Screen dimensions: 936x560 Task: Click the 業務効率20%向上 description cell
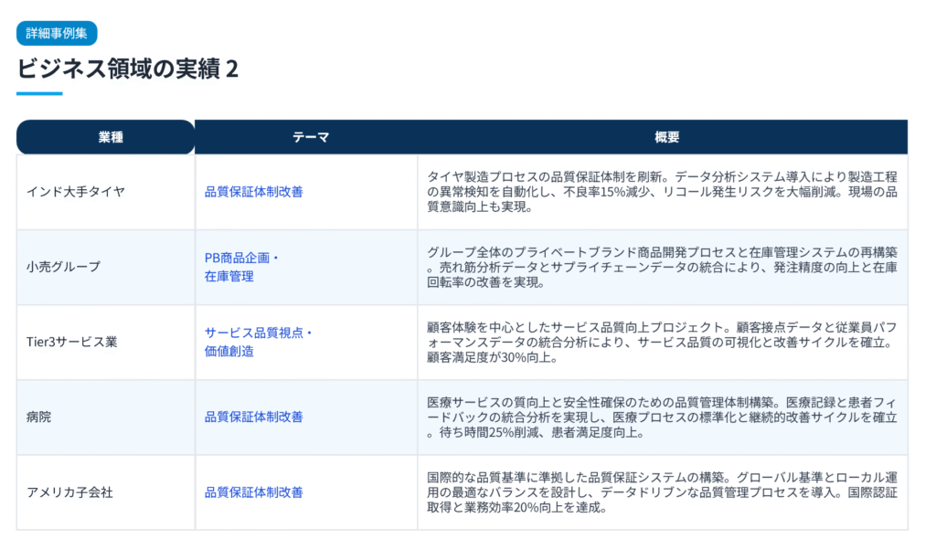662,492
